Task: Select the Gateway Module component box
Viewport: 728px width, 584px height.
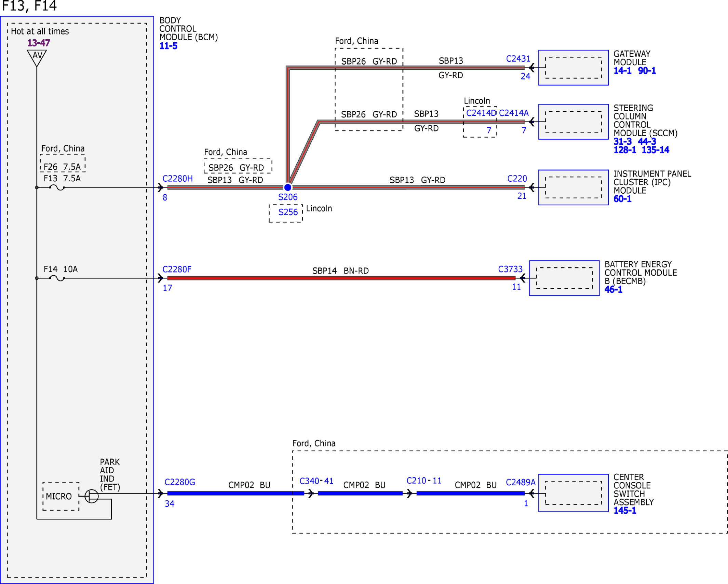Action: [x=573, y=68]
